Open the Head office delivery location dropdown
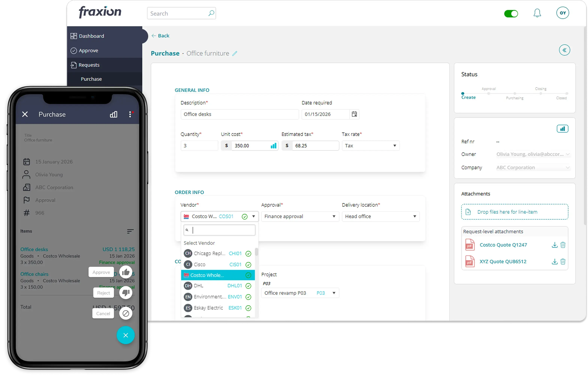The width and height of the screenshot is (588, 375). pos(380,217)
